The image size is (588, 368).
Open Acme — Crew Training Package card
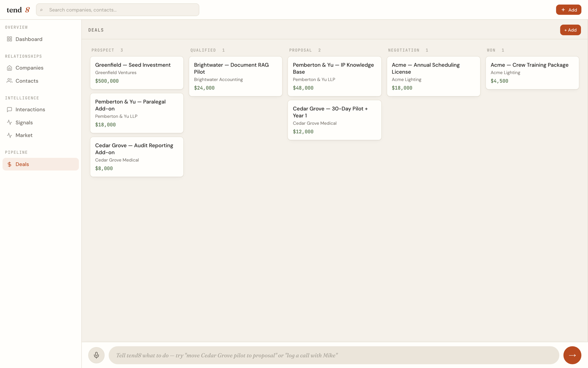click(532, 73)
